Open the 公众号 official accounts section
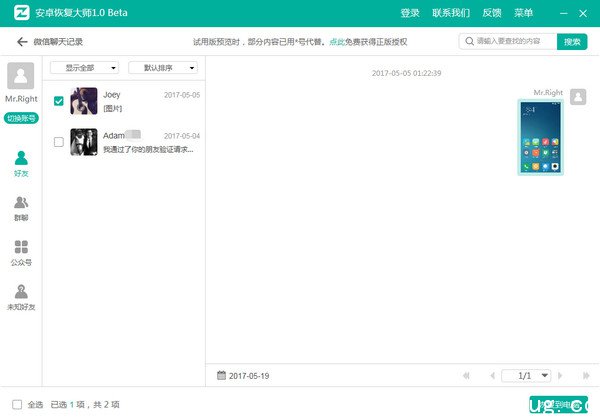The height and width of the screenshot is (420, 600). point(21,253)
